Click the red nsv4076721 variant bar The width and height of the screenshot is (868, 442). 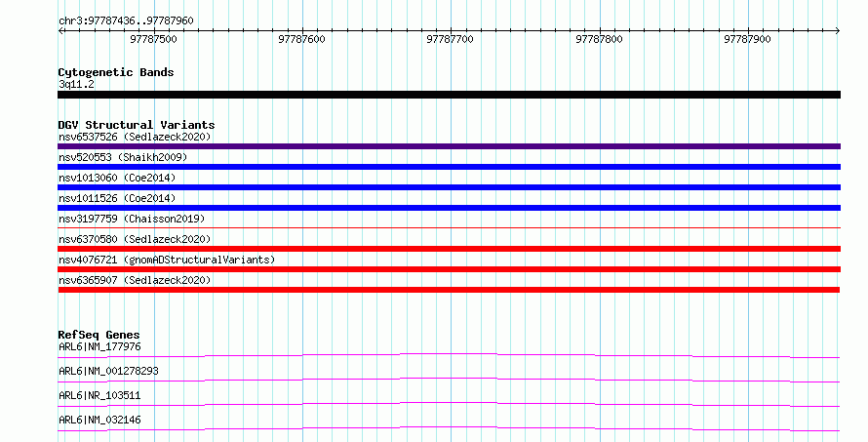[x=449, y=269]
